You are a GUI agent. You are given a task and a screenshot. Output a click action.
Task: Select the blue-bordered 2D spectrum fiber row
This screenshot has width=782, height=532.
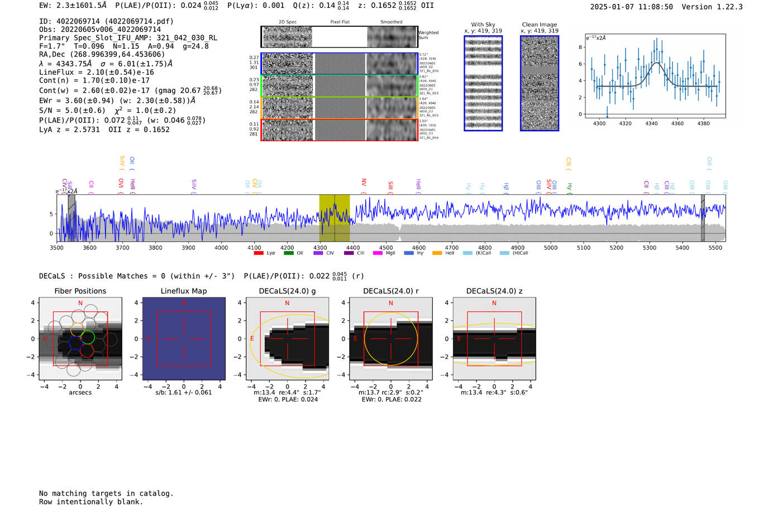coord(340,64)
